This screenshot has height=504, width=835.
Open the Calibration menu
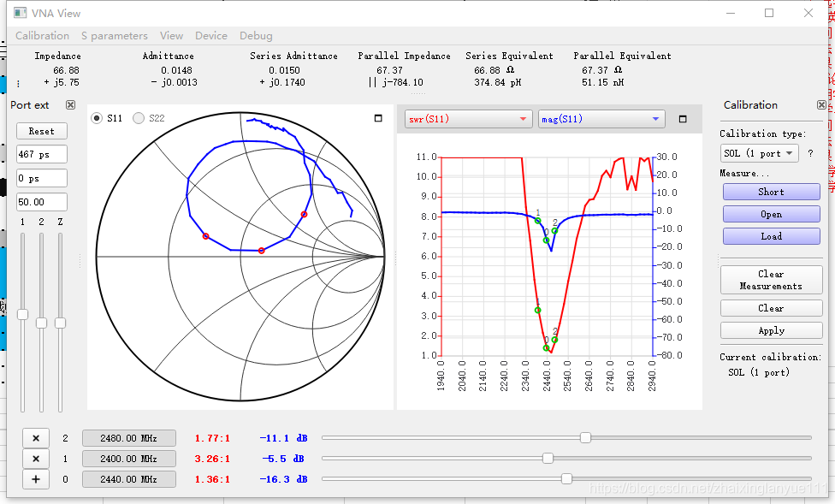pyautogui.click(x=42, y=36)
